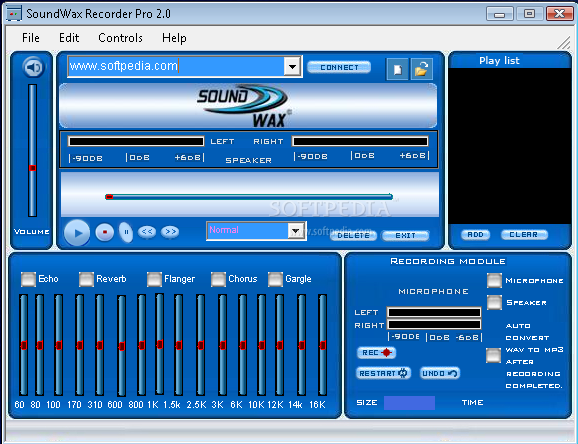578x444 pixels.
Task: Enable the Gargle effect checkbox
Action: click(x=275, y=279)
